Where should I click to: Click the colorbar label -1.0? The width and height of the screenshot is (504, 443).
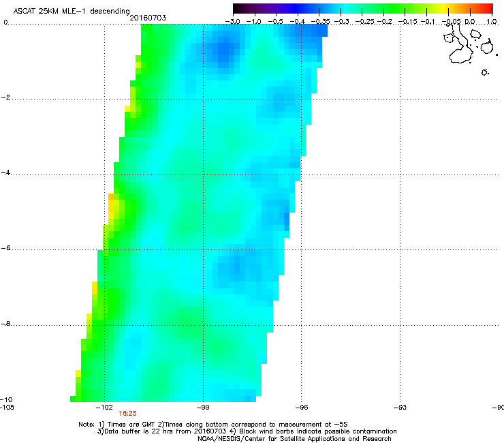254,22
